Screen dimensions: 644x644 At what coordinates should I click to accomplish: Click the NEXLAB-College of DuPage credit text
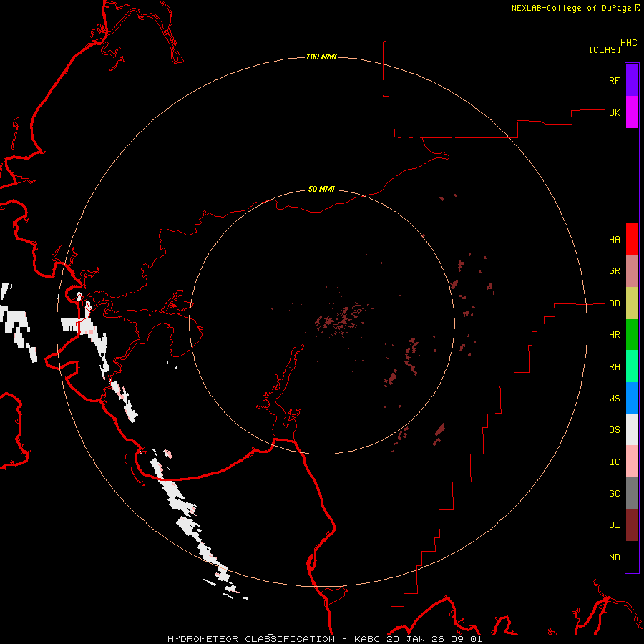[x=571, y=8]
